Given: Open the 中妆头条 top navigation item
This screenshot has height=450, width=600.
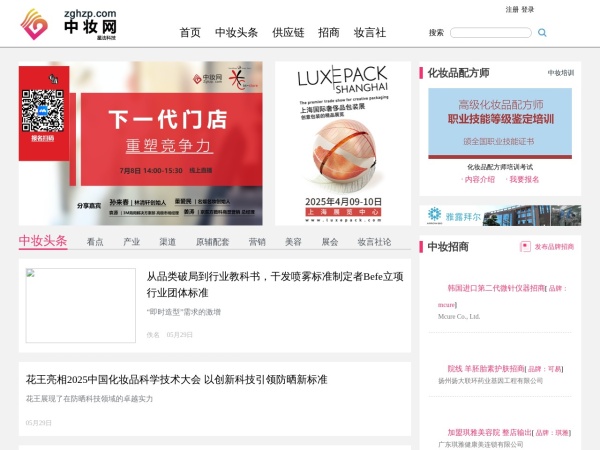Looking at the screenshot, I should [236, 33].
